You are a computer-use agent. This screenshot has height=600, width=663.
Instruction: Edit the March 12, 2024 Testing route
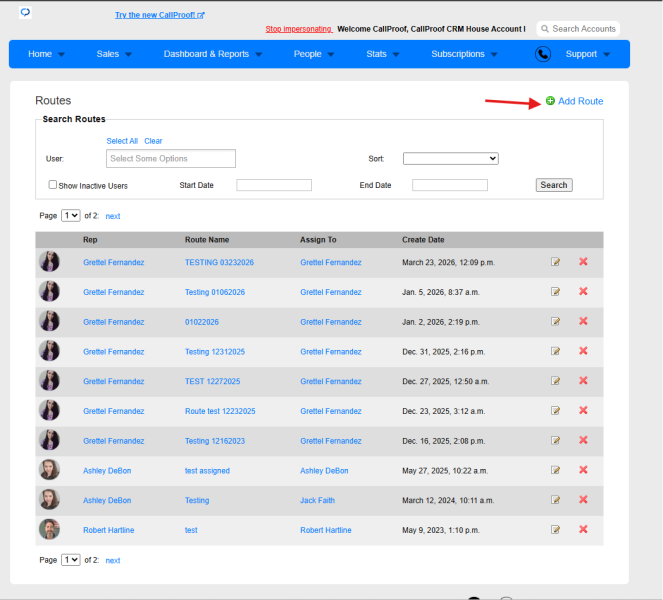(x=555, y=500)
